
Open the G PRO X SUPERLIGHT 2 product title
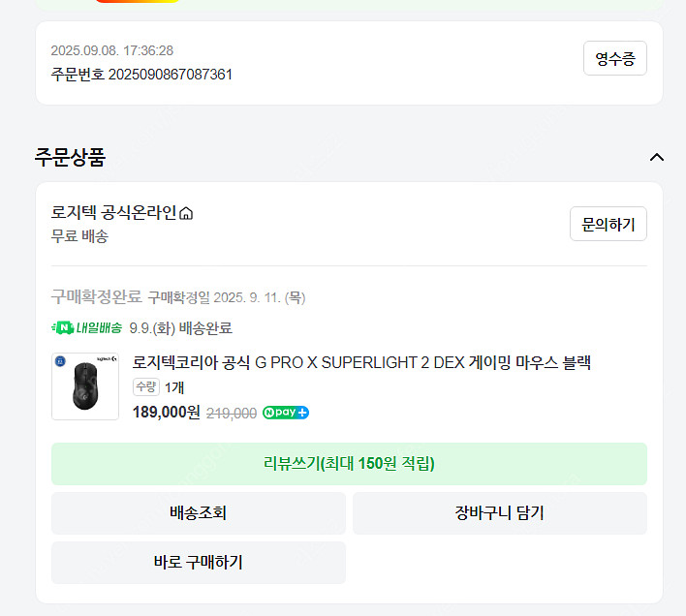point(361,363)
